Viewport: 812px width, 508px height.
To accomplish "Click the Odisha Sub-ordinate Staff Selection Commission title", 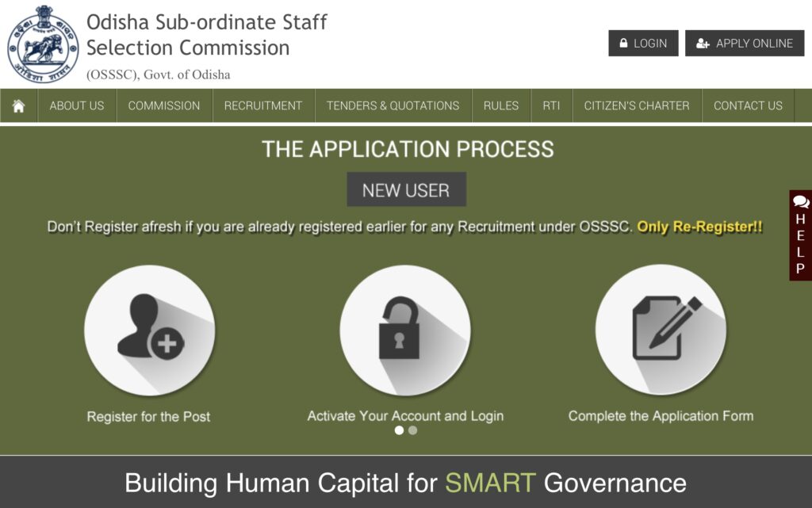I will 207,35.
